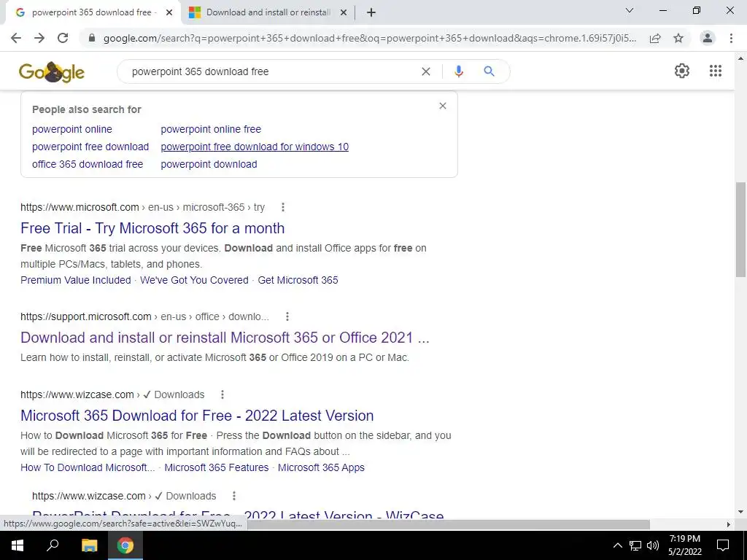The image size is (747, 560).
Task: Clear the search box text
Action: pos(426,71)
